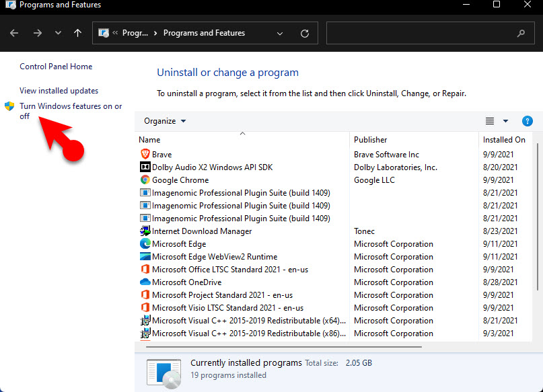Viewport: 543px width, 392px height.
Task: Expand the more view options arrow
Action: (x=505, y=121)
